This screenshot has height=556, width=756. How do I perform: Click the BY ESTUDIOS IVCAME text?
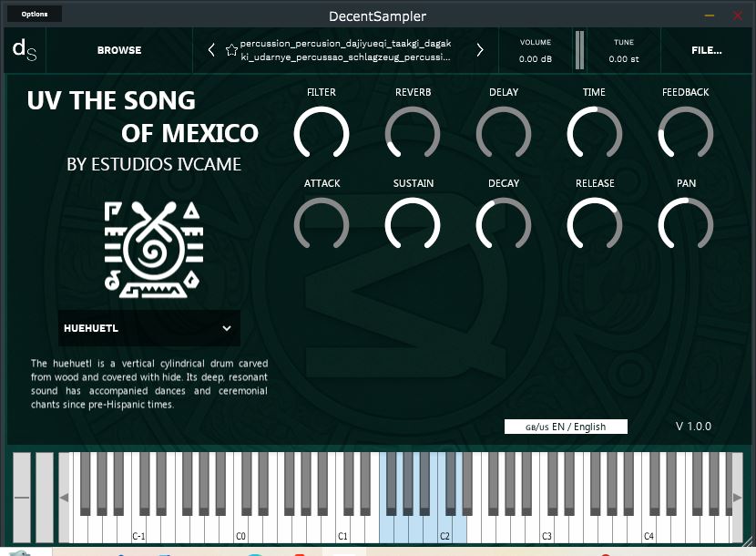[154, 165]
